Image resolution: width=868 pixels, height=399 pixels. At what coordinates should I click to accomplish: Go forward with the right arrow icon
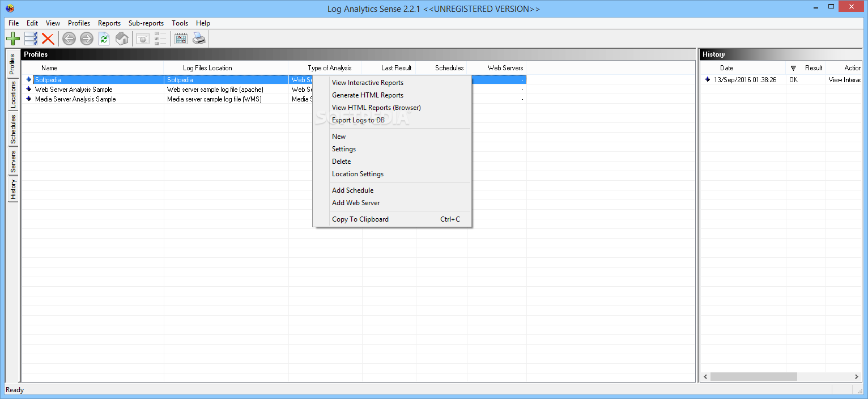[x=86, y=39]
